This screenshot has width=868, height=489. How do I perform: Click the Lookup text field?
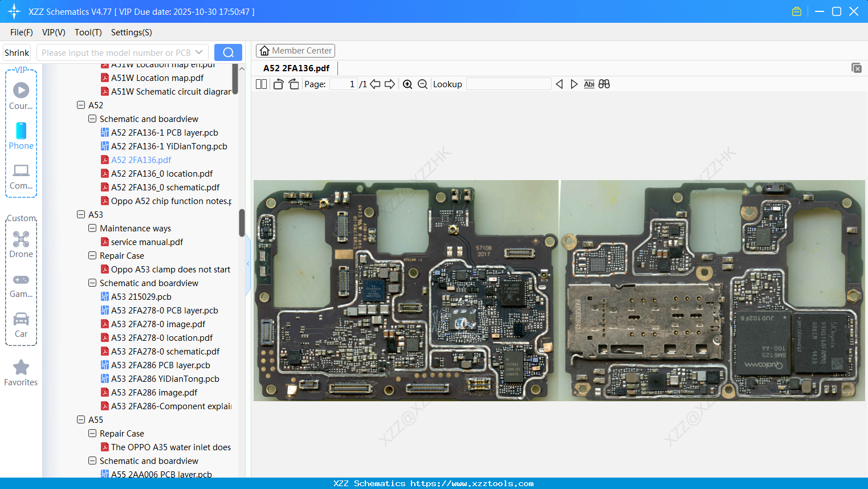[509, 84]
